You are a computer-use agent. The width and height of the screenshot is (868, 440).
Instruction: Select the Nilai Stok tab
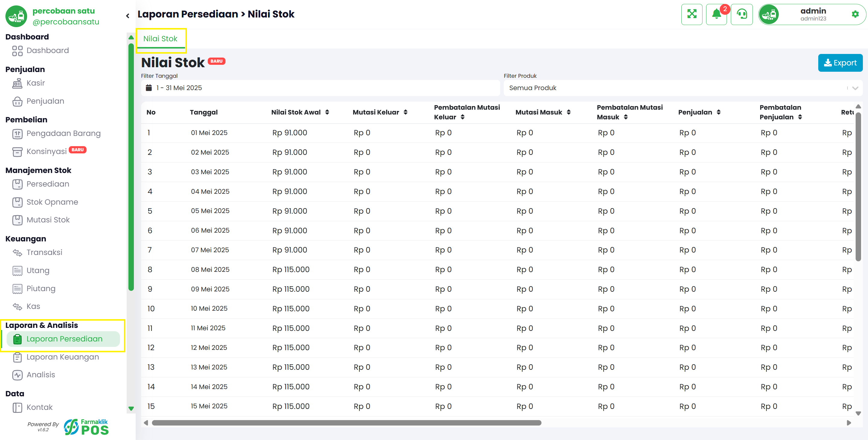(160, 39)
